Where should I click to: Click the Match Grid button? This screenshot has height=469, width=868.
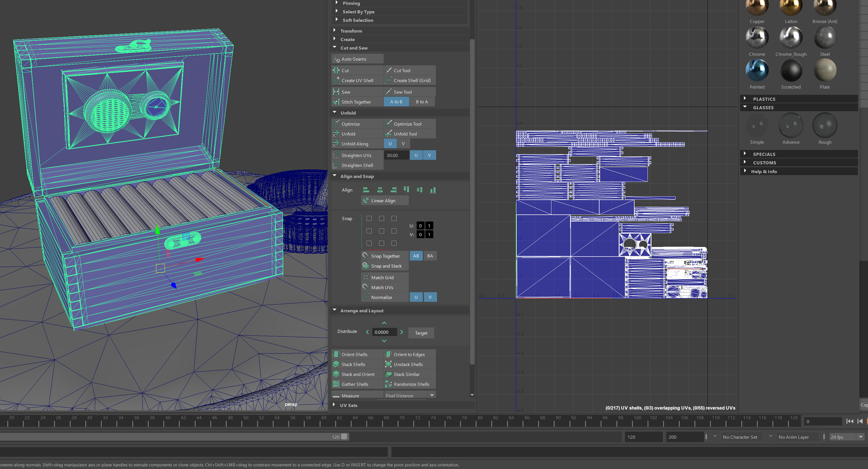click(x=382, y=278)
